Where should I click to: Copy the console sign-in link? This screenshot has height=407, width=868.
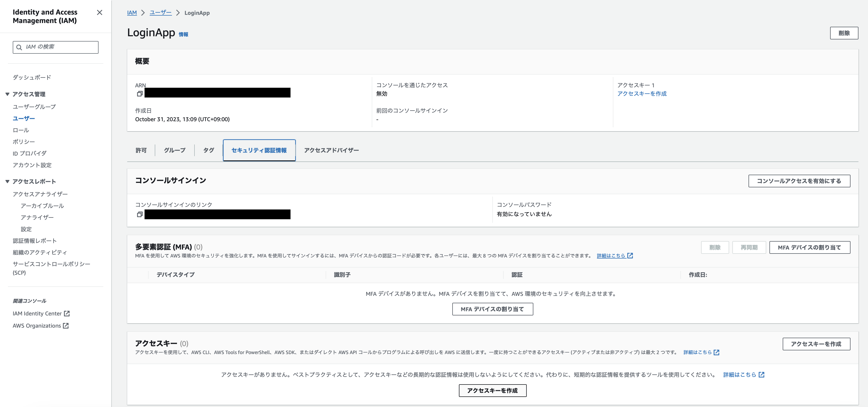(x=139, y=214)
